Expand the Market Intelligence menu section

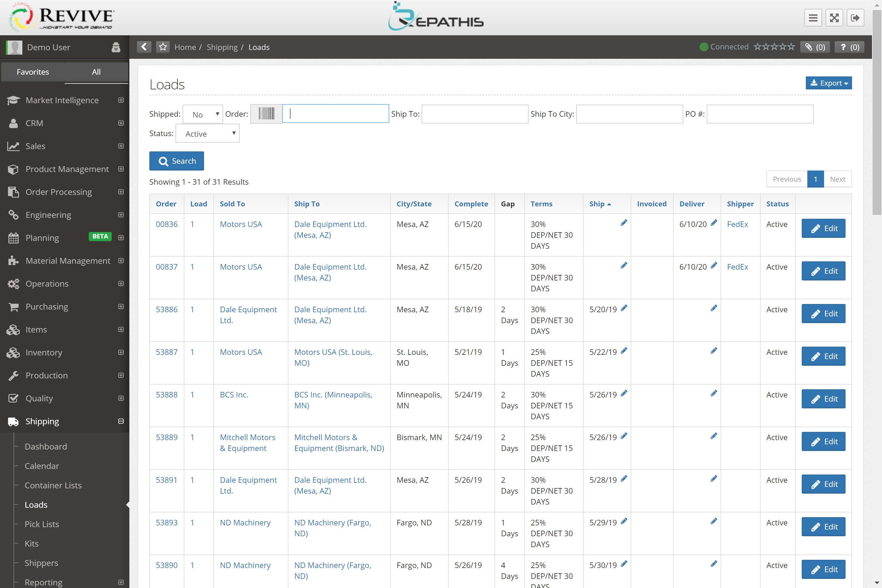coord(121,100)
